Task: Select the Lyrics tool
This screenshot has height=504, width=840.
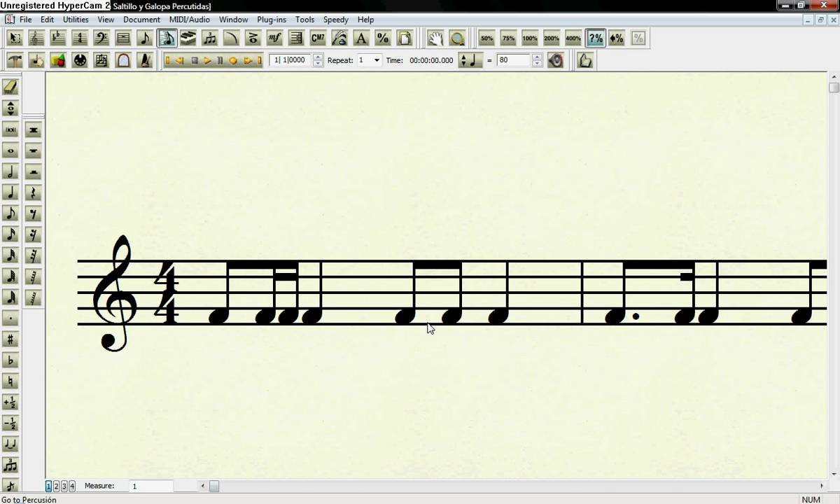Action: point(340,38)
